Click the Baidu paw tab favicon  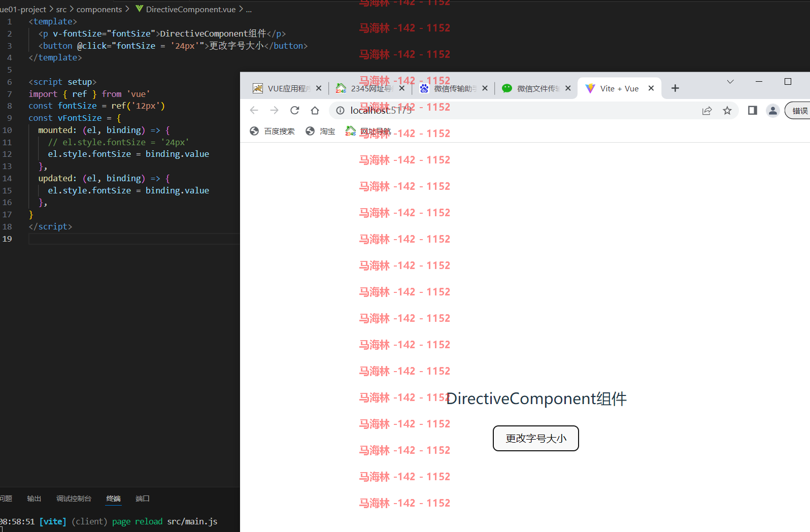[424, 88]
